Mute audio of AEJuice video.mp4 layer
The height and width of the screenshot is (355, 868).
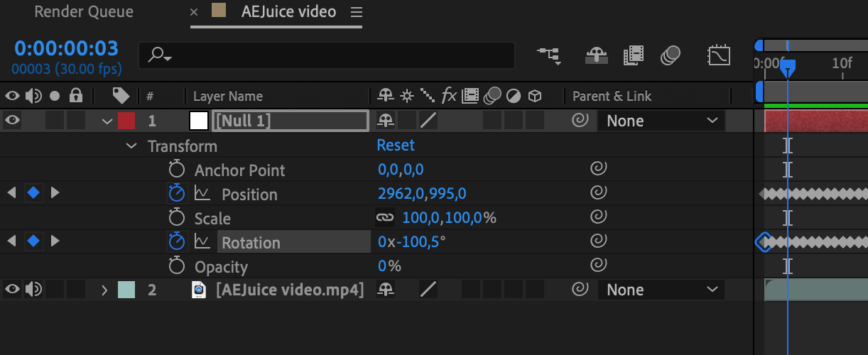click(x=33, y=290)
